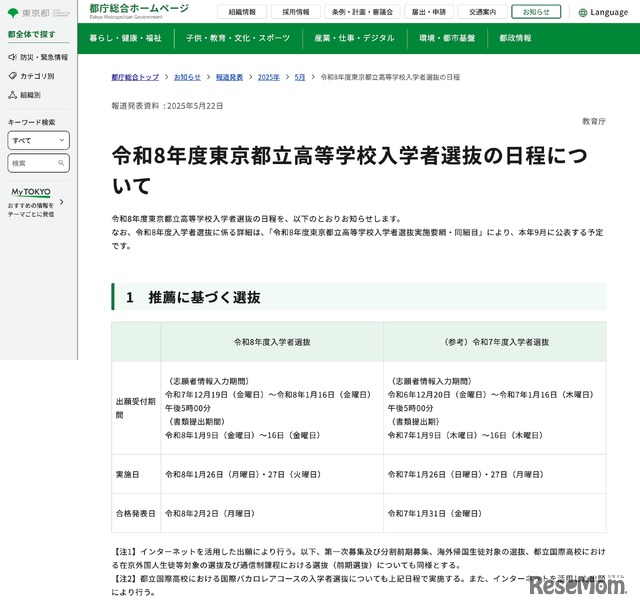Go to 報道発表 breadcrumb link
The height and width of the screenshot is (608, 640).
tap(229, 77)
